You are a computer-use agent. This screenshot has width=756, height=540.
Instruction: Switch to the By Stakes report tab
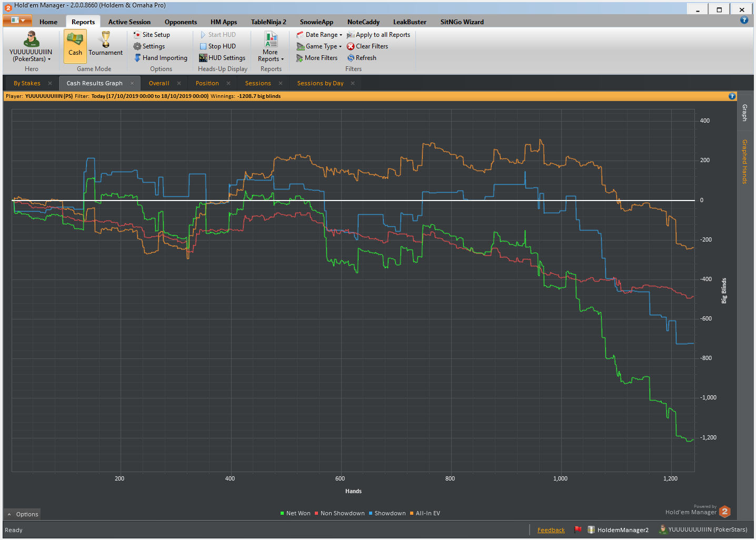point(27,83)
